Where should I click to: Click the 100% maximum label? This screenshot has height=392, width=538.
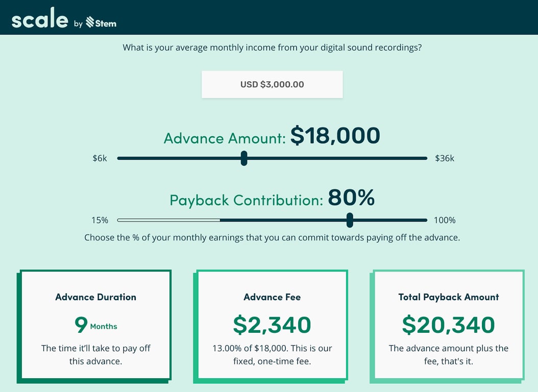[445, 220]
